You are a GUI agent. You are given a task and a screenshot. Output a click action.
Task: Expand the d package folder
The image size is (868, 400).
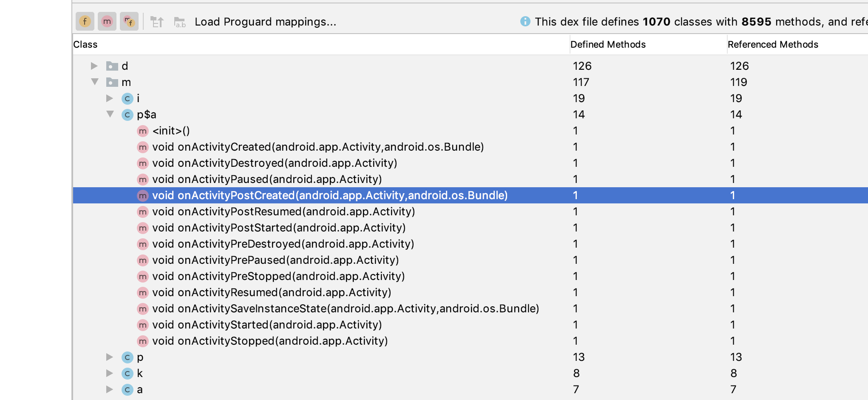(94, 66)
